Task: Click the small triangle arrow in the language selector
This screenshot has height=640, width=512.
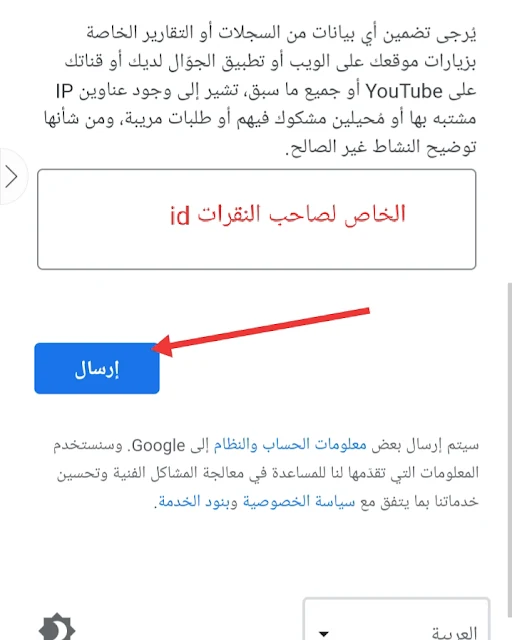Action: point(324,633)
